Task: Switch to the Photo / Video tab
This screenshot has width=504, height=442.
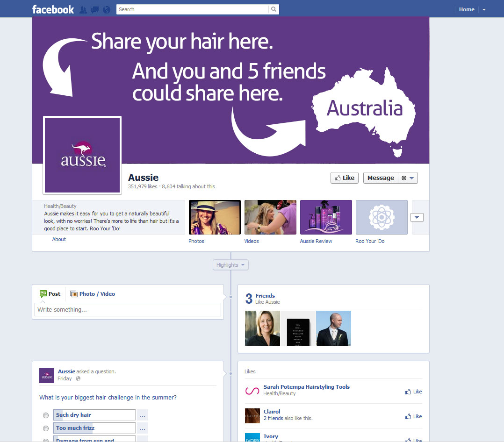Action: pyautogui.click(x=93, y=294)
